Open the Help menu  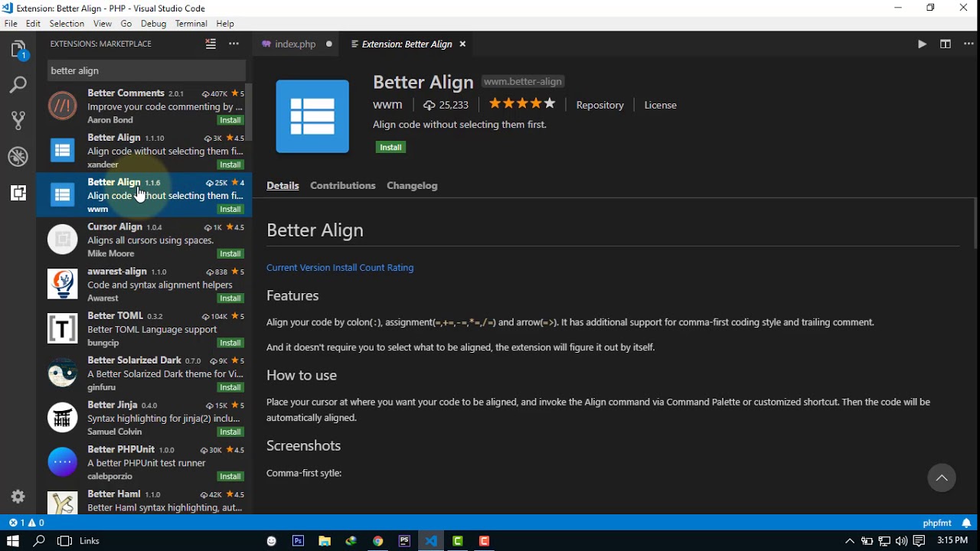click(x=225, y=24)
